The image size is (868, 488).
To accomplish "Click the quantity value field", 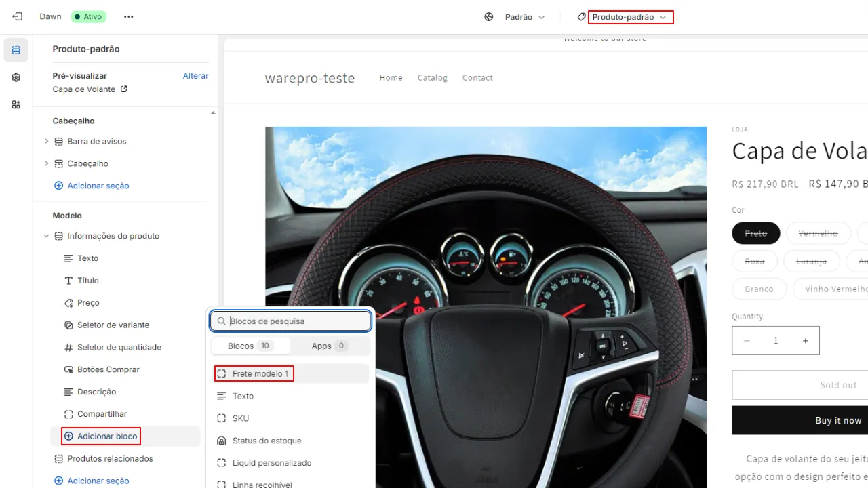I will [x=776, y=341].
